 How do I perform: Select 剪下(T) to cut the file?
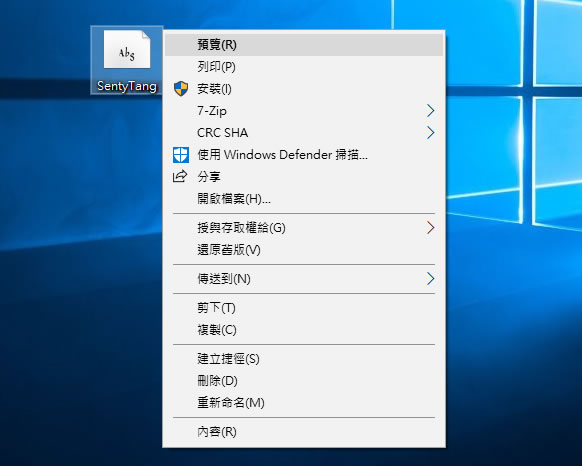click(304, 308)
